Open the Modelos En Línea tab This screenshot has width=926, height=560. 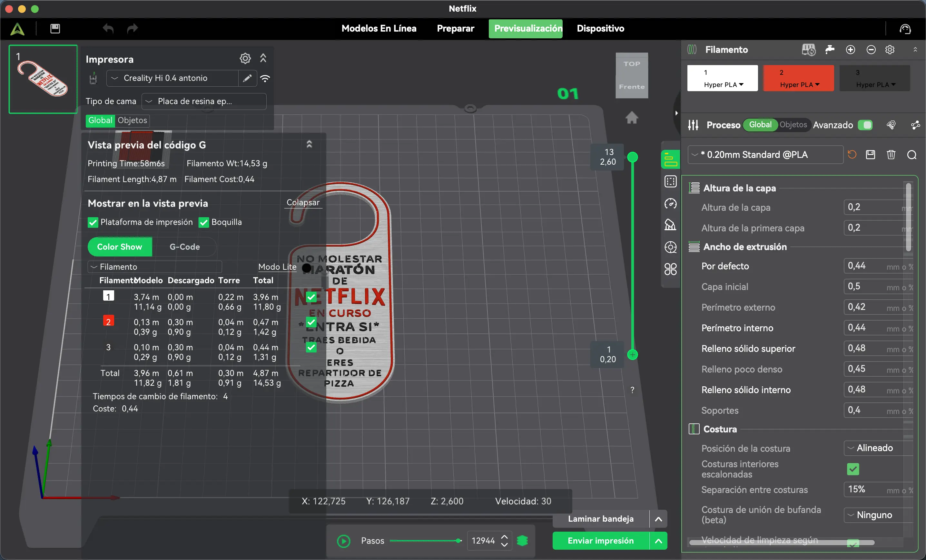click(x=379, y=29)
